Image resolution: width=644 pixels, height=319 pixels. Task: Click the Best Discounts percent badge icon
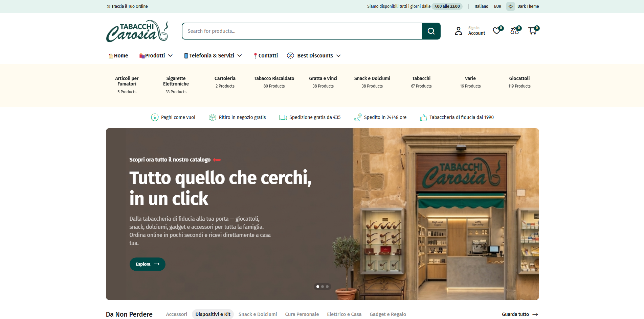[x=290, y=55]
